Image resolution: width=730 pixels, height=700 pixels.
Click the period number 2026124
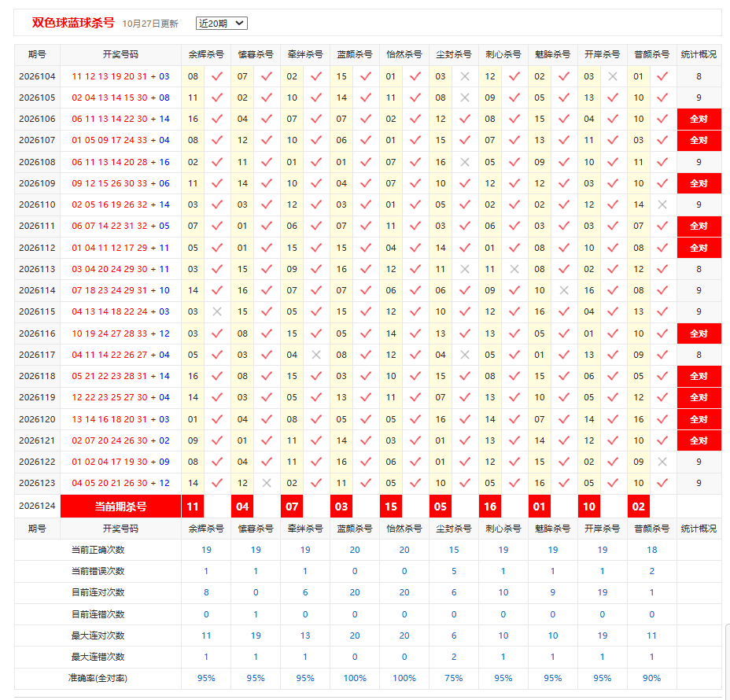[x=37, y=506]
